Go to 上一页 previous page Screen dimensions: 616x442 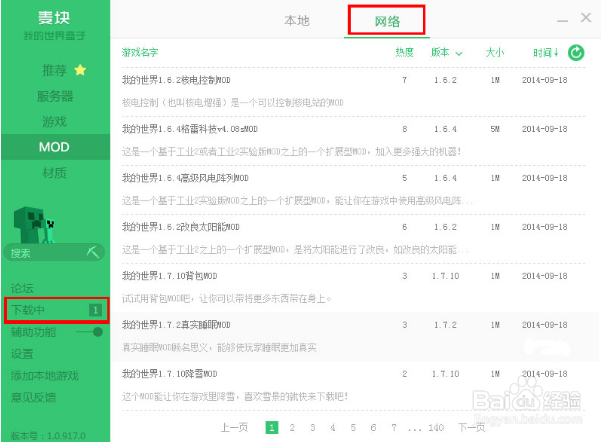pos(235,427)
